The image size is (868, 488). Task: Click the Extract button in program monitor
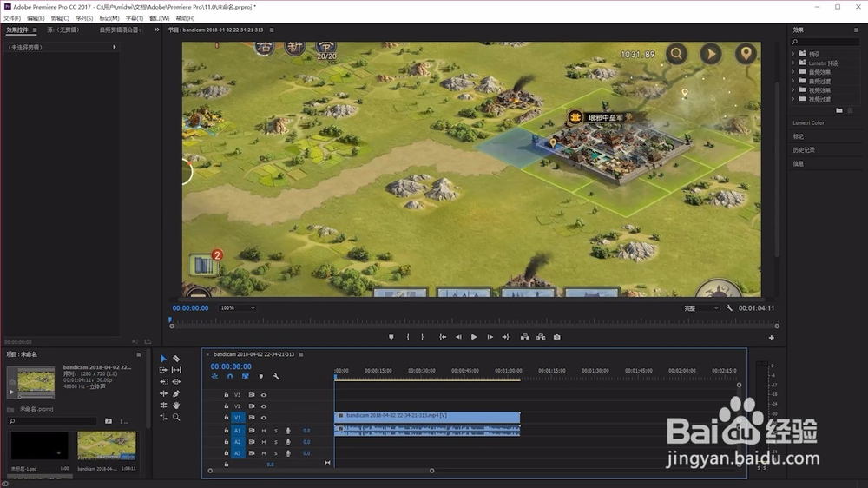point(541,337)
